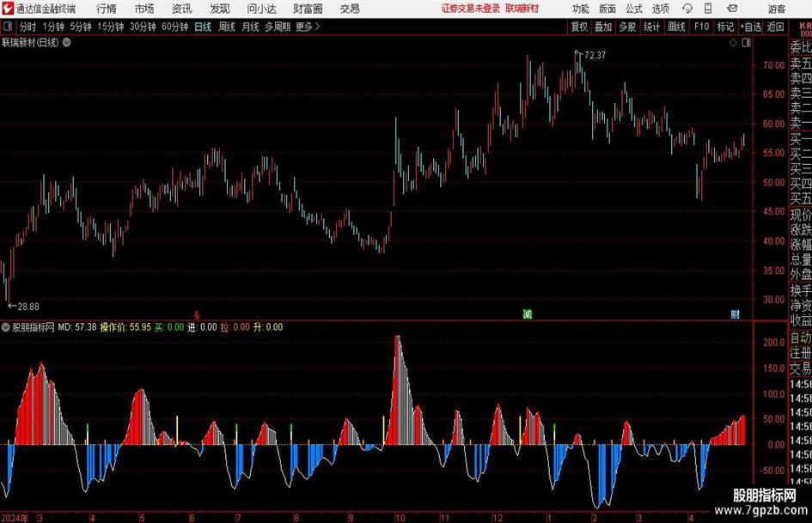Select the 日线 daily period tab

[x=203, y=27]
